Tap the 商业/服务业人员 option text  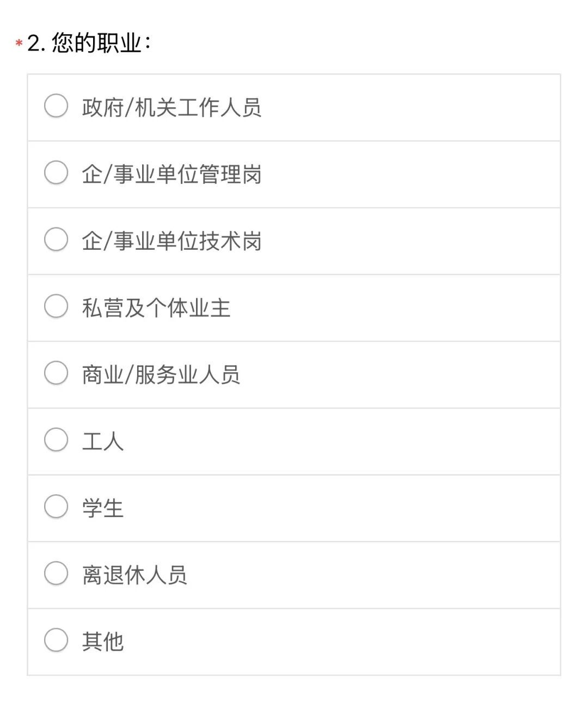(x=161, y=375)
